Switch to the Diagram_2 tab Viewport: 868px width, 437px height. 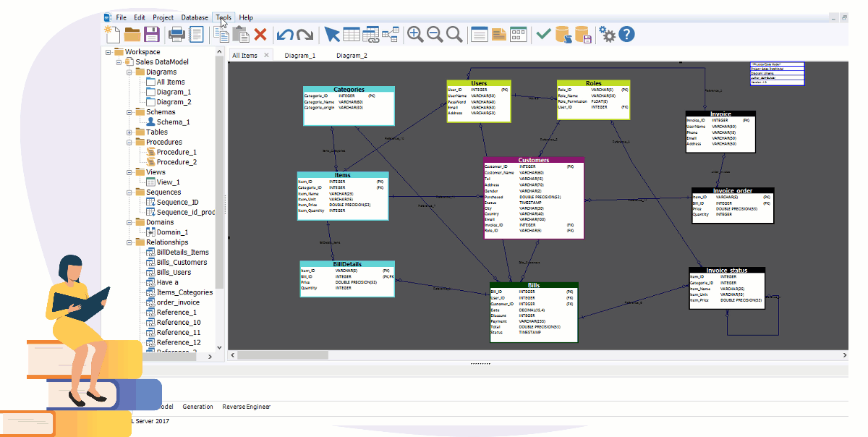click(352, 55)
